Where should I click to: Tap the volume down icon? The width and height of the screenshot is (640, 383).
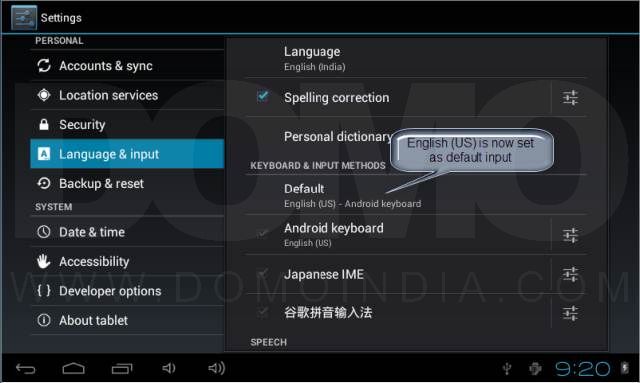[x=169, y=368]
